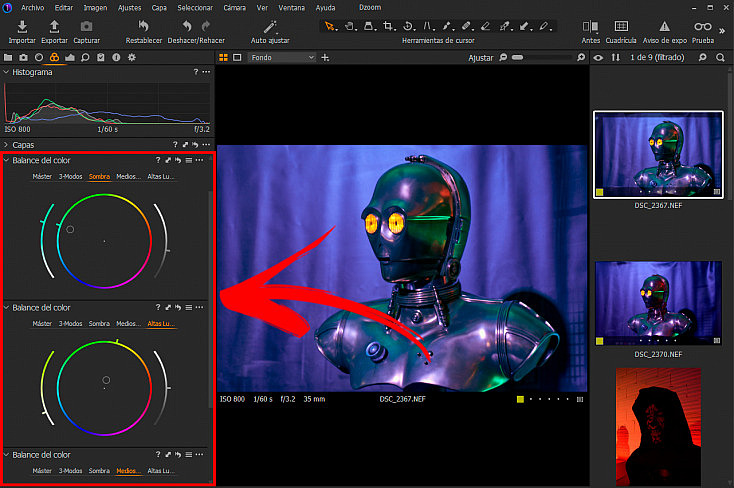The width and height of the screenshot is (734, 488).
Task: Select the Heal bandage cursor tool
Action: click(x=466, y=26)
